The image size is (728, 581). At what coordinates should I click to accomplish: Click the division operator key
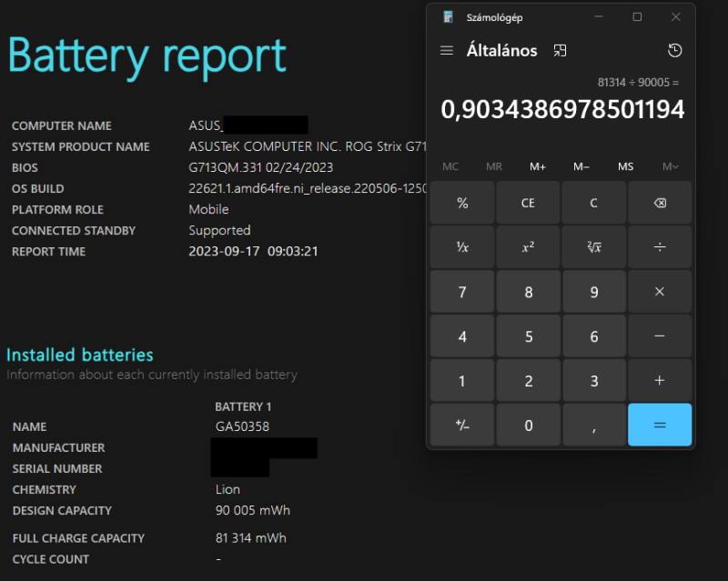[660, 247]
